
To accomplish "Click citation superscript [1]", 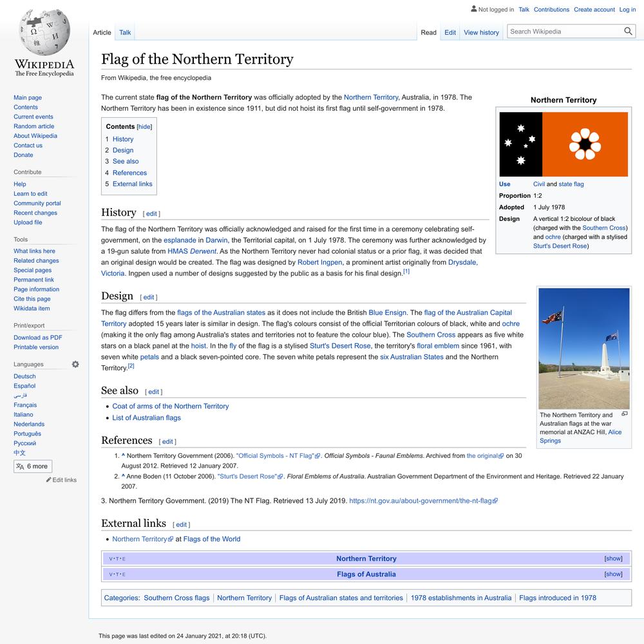I will tap(406, 271).
